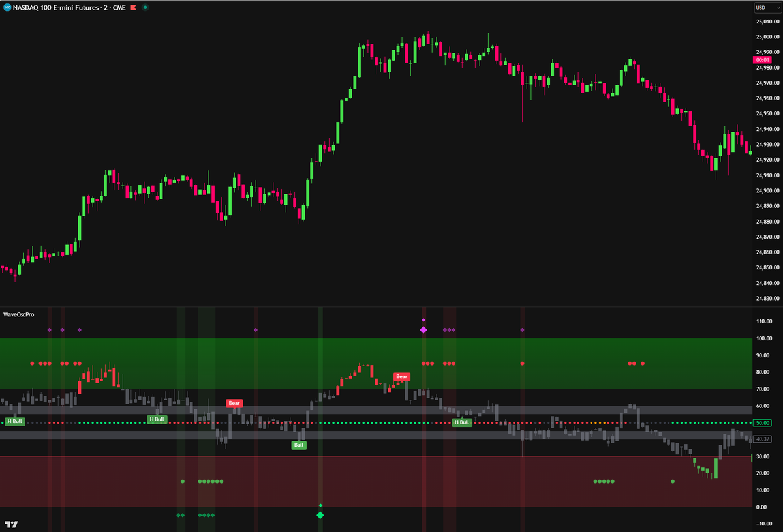Click the NASDAQ 100 circular symbol logo
The image size is (783, 532).
point(7,7)
